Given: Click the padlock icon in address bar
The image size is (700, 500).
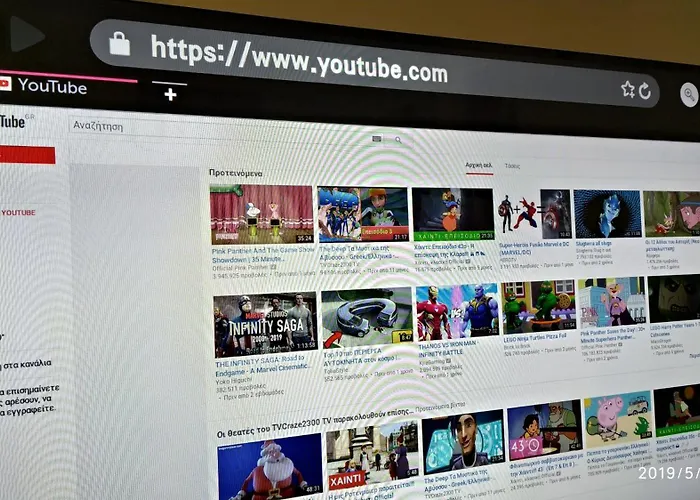Looking at the screenshot, I should click(x=119, y=43).
